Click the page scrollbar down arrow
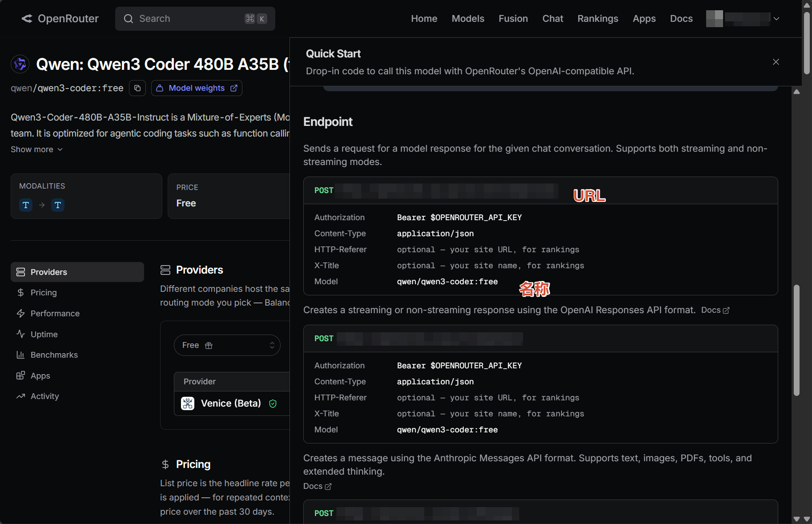The width and height of the screenshot is (812, 524). (x=807, y=519)
